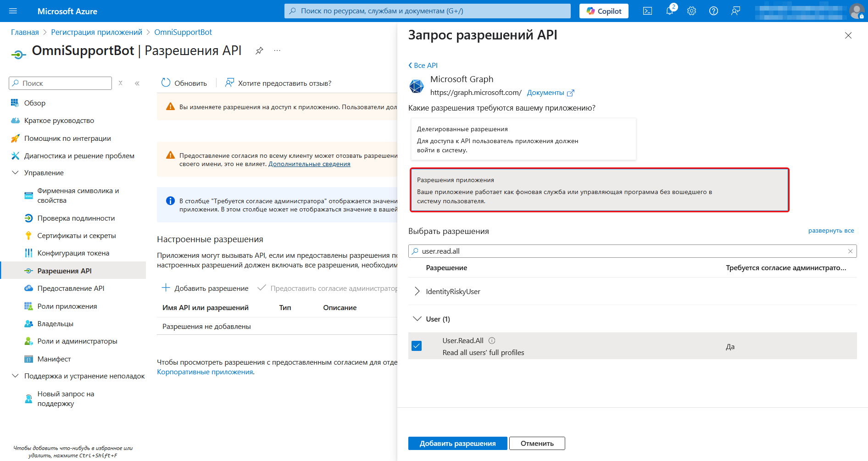Click the top bar feedback icon

click(x=735, y=11)
